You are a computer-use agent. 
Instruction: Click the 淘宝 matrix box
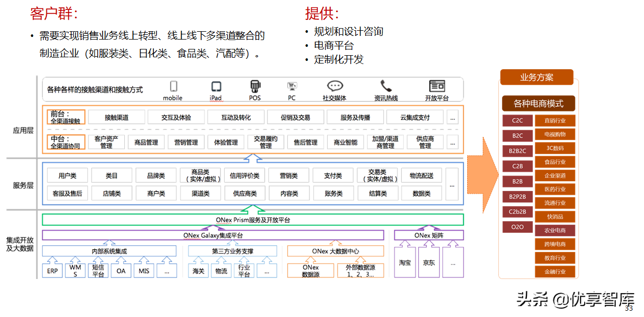point(405,262)
